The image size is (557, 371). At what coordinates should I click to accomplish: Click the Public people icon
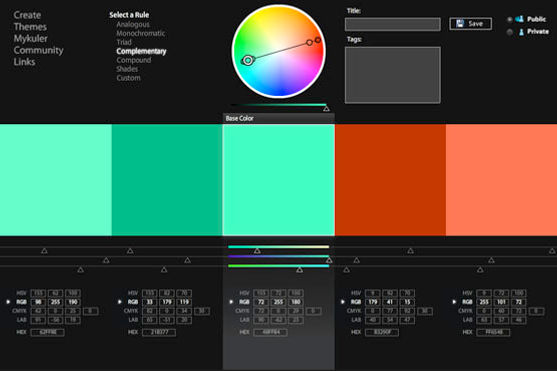(520, 19)
